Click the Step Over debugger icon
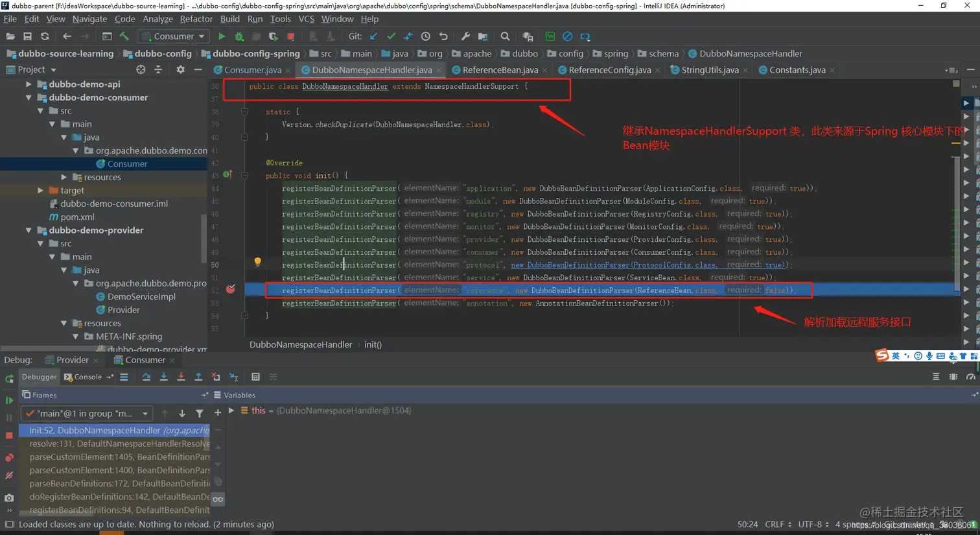 point(146,377)
